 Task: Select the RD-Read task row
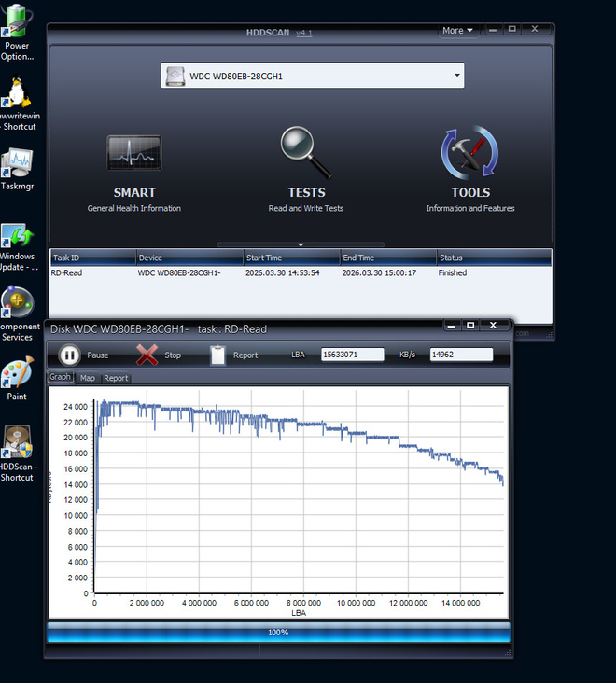coord(301,272)
